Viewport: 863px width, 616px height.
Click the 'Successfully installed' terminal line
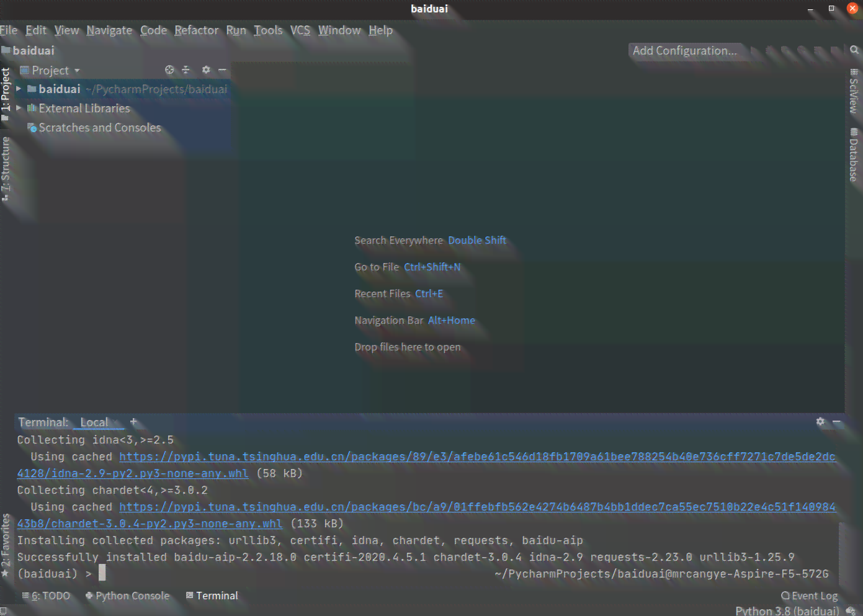pos(406,558)
